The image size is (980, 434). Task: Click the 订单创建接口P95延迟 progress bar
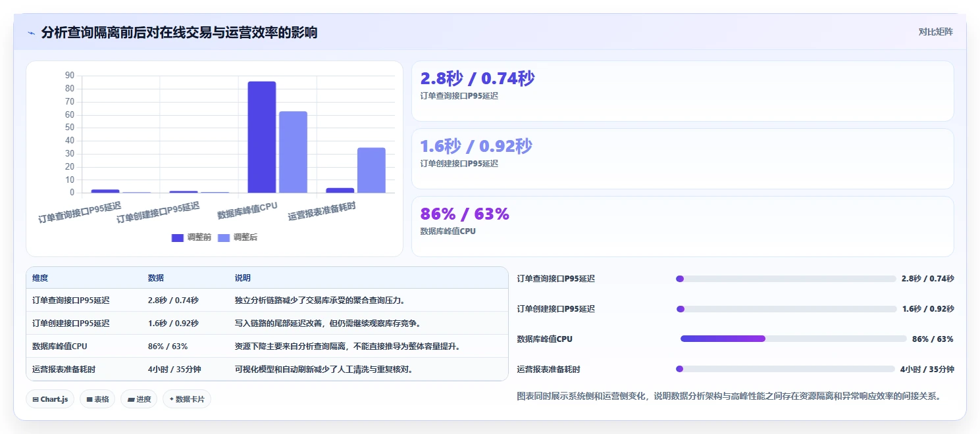tap(786, 309)
